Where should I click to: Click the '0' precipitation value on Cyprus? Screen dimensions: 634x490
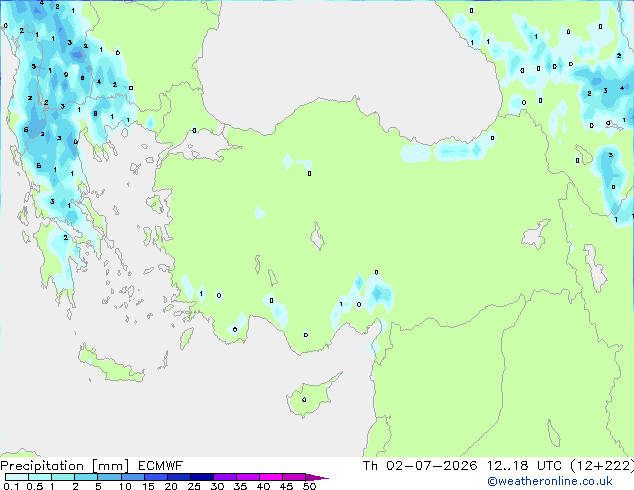coord(304,400)
